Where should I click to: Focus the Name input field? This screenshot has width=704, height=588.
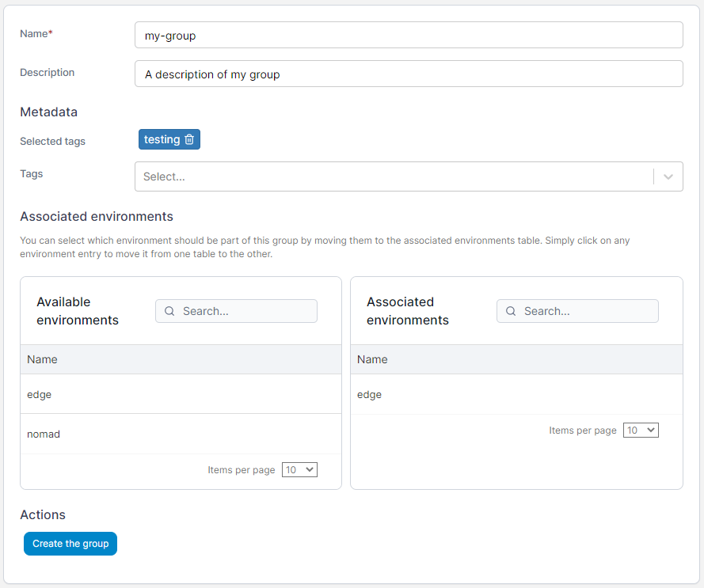(409, 35)
